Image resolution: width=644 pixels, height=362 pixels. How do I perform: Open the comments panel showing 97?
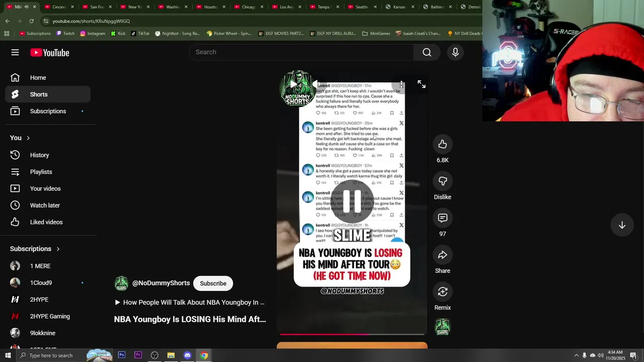coord(443,218)
